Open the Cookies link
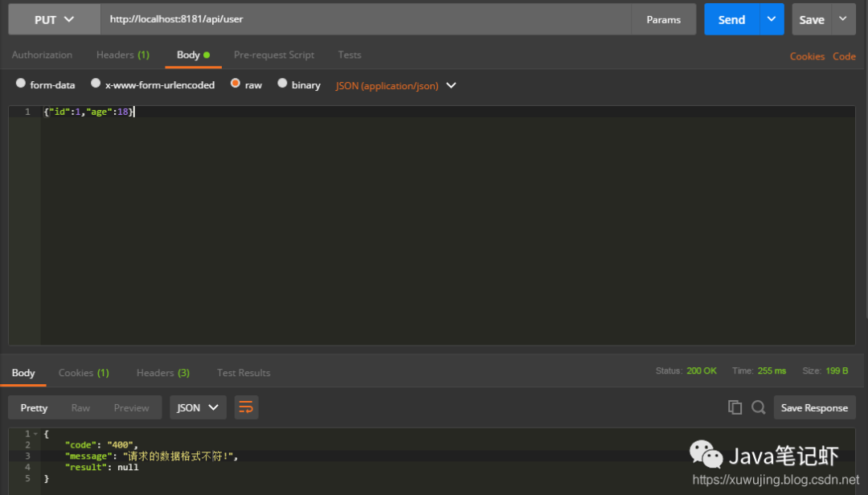This screenshot has height=495, width=868. pos(807,56)
